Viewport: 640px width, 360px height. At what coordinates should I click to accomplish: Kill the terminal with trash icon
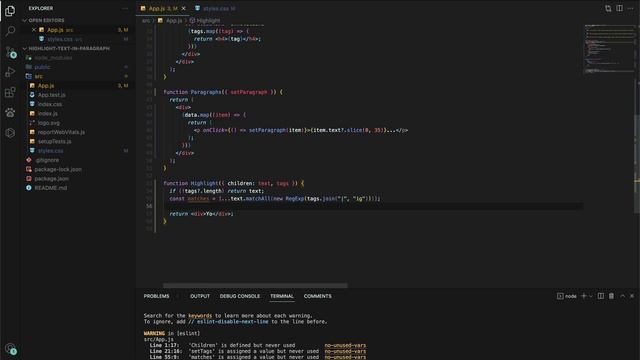click(611, 296)
